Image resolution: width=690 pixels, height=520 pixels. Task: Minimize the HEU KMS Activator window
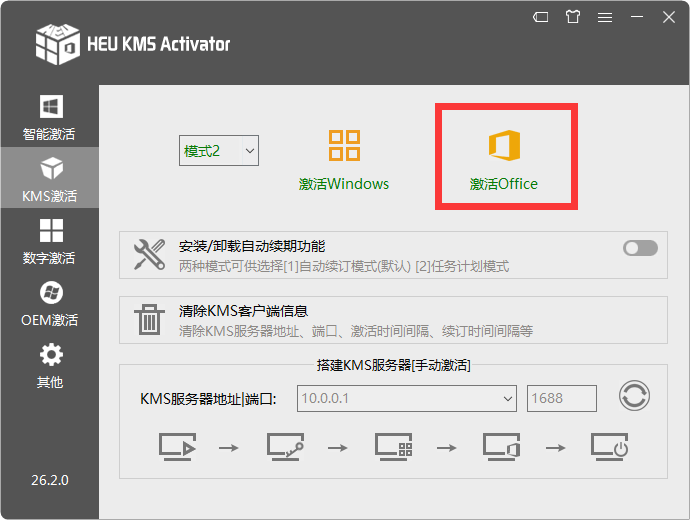(x=637, y=17)
